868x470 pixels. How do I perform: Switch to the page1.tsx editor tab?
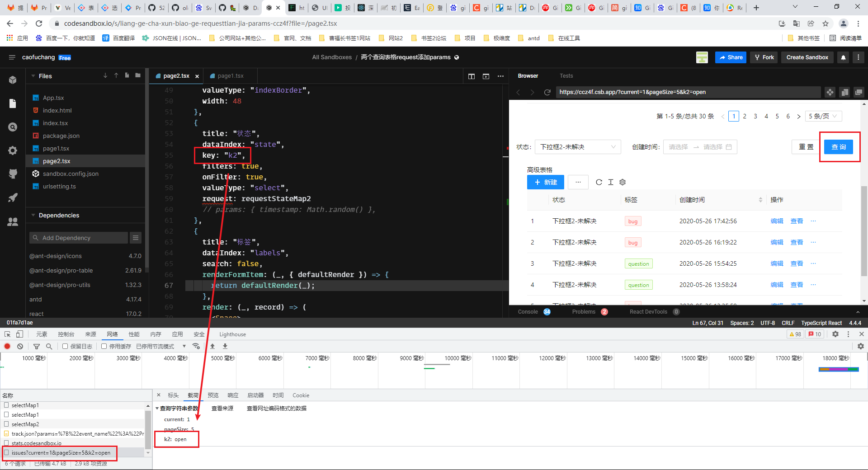click(230, 76)
